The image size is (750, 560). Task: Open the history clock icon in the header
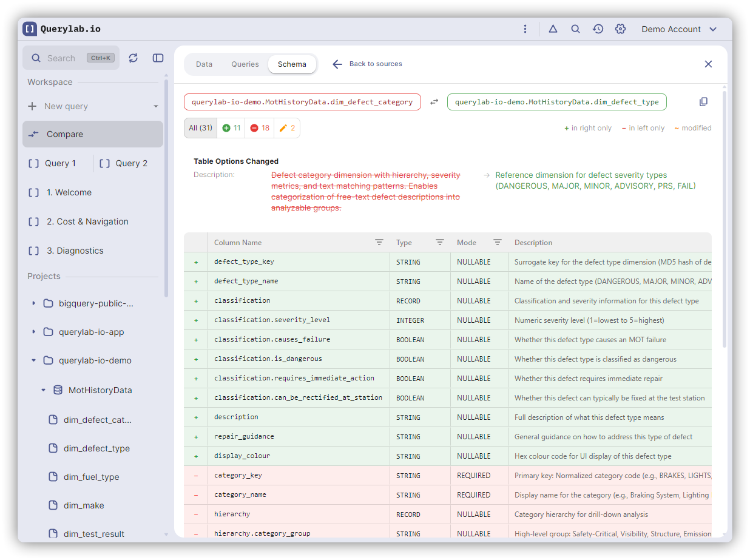pos(598,29)
